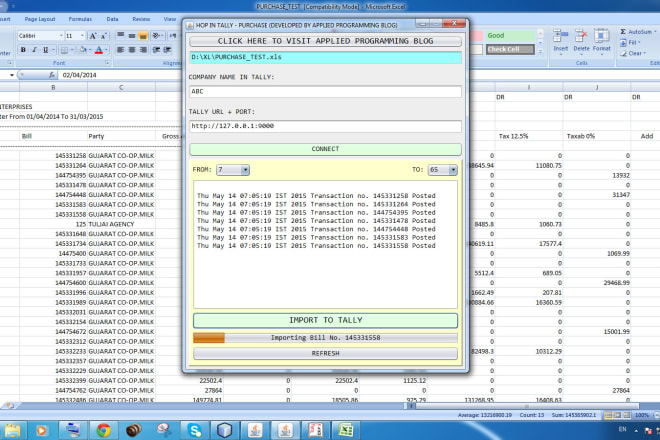Expand the Fill Color dropdown arrow
Image resolution: width=660 pixels, height=440 pixels.
pyautogui.click(x=90, y=50)
